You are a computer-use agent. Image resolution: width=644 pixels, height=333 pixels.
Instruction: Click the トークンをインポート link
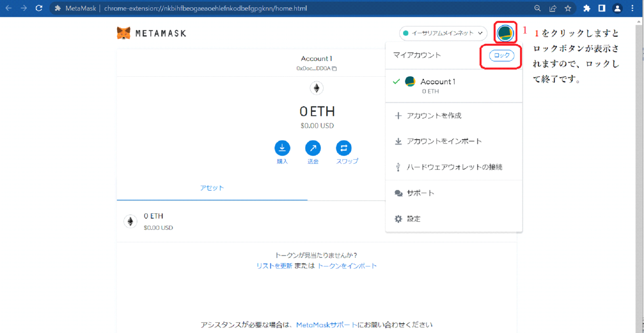coord(347,266)
